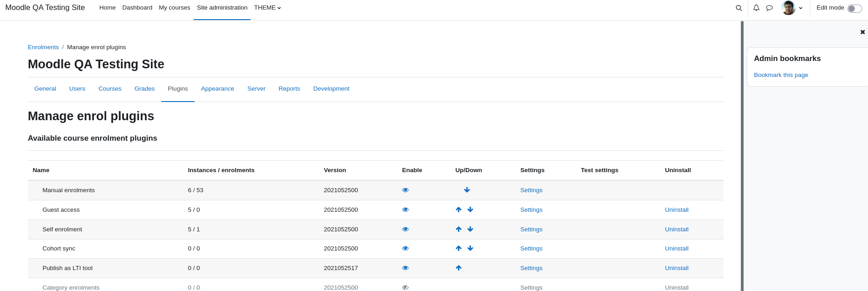Move Self enrolment up
Image resolution: width=868 pixels, height=291 pixels.
click(x=458, y=229)
